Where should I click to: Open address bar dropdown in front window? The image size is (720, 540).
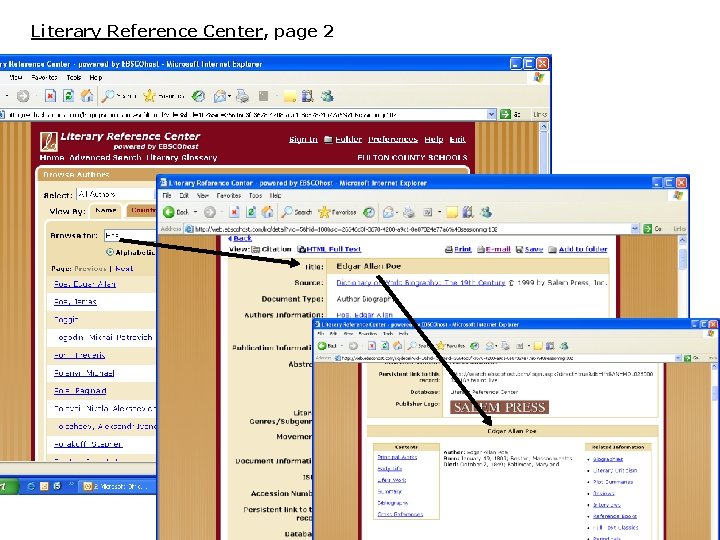tap(678, 357)
